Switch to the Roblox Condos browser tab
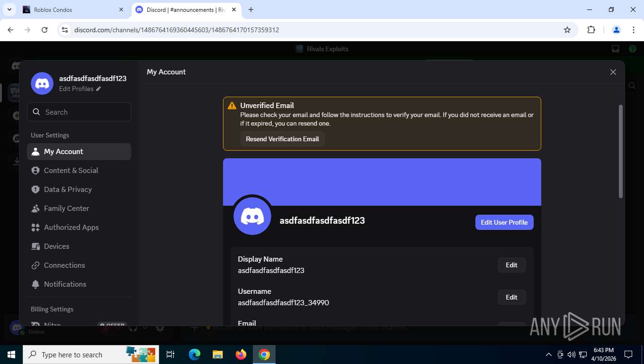The width and height of the screenshot is (644, 364). tap(74, 9)
